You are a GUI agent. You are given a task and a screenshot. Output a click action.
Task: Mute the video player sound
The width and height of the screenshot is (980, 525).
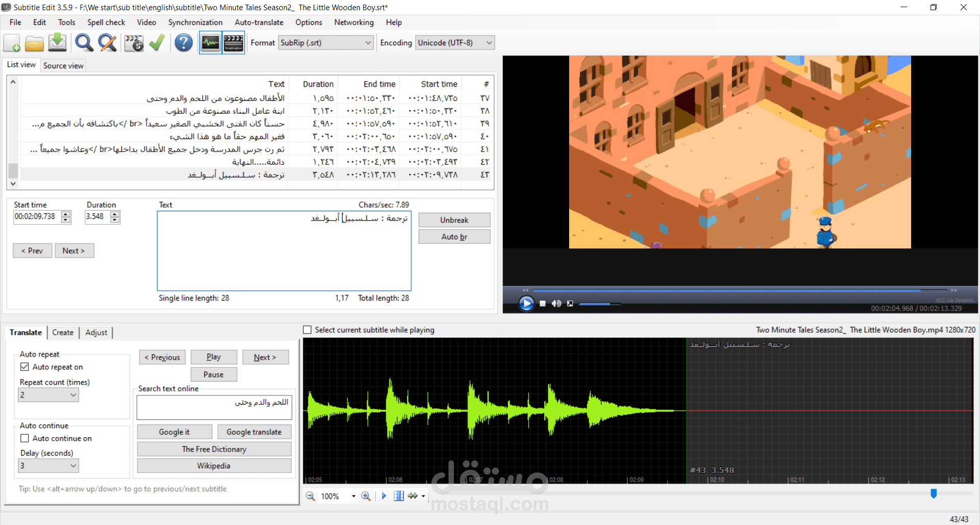[556, 304]
